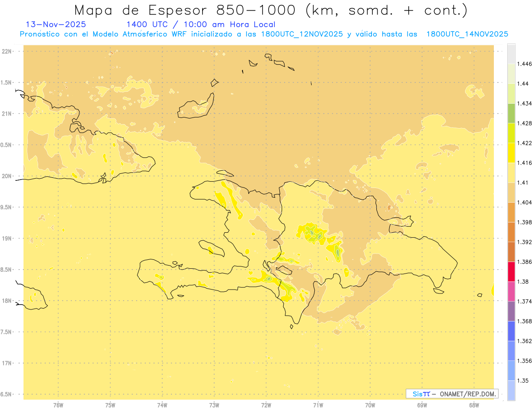532x411 pixels.
Task: Click the purple colorbar segment above 1.368
Action: [511, 311]
